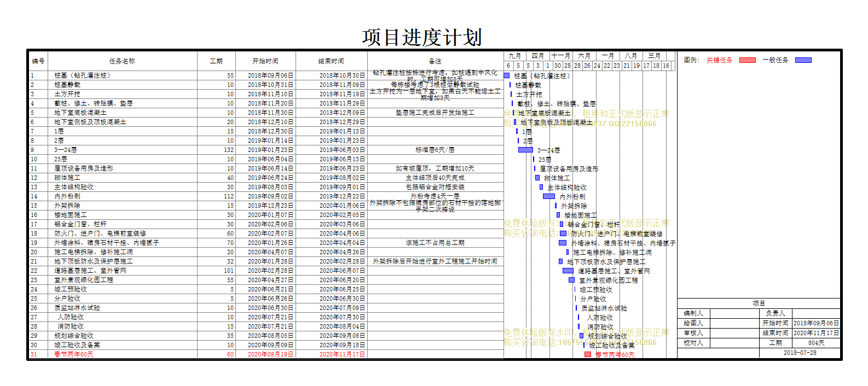Click the remark 包括铝合金附框安装
This screenshot has height=386, width=868.
tap(435, 187)
